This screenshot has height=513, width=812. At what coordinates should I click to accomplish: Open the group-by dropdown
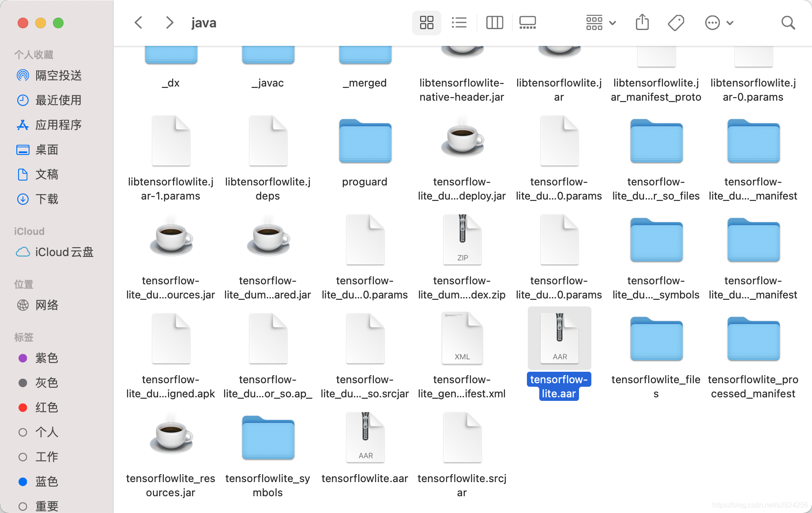(x=601, y=23)
